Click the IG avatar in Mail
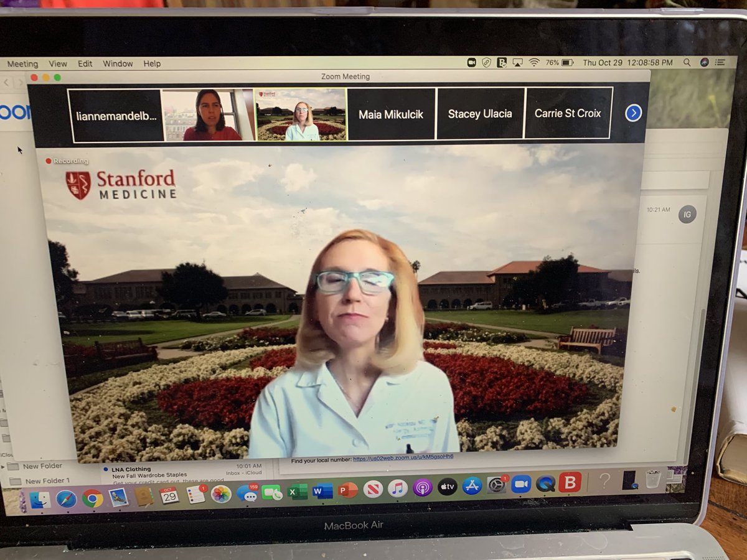The image size is (747, 560). (x=687, y=214)
